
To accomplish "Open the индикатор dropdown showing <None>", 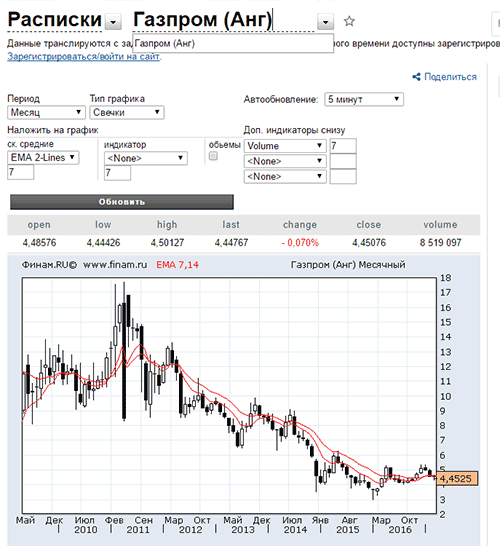I will coord(146,158).
